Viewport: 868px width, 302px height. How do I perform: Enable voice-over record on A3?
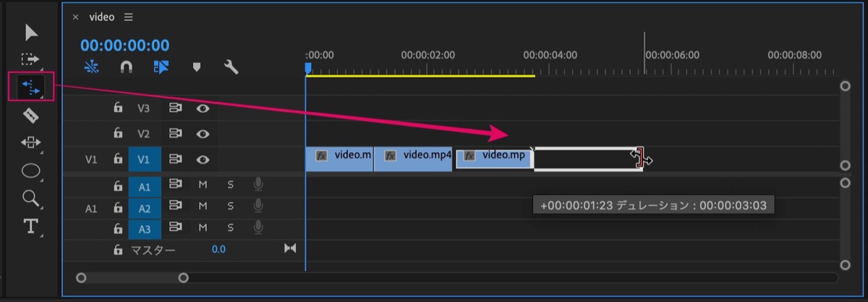258,228
